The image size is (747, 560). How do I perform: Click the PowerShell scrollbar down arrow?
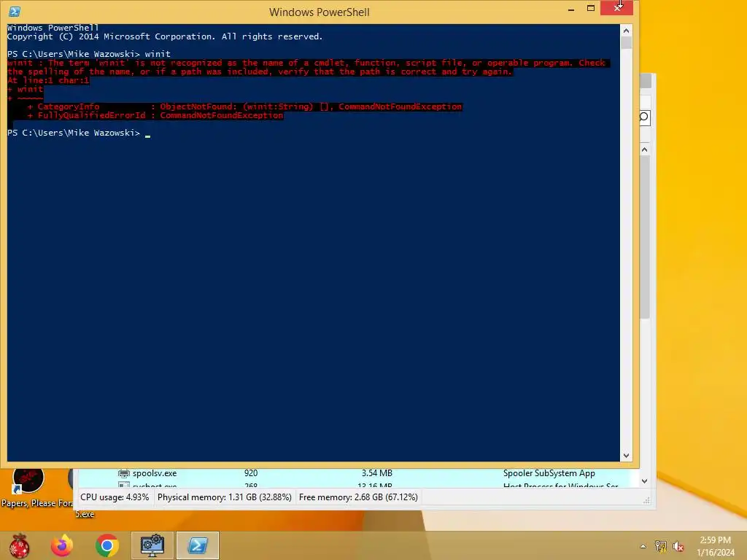coord(626,456)
